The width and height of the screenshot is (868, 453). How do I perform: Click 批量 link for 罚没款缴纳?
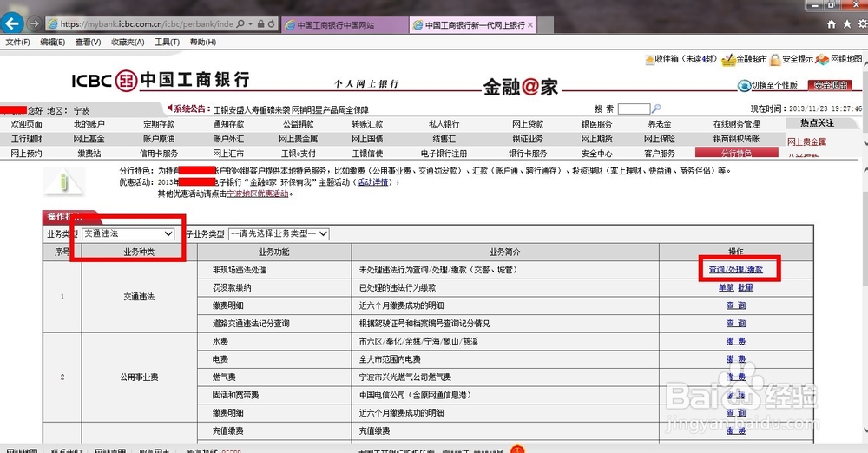click(745, 287)
